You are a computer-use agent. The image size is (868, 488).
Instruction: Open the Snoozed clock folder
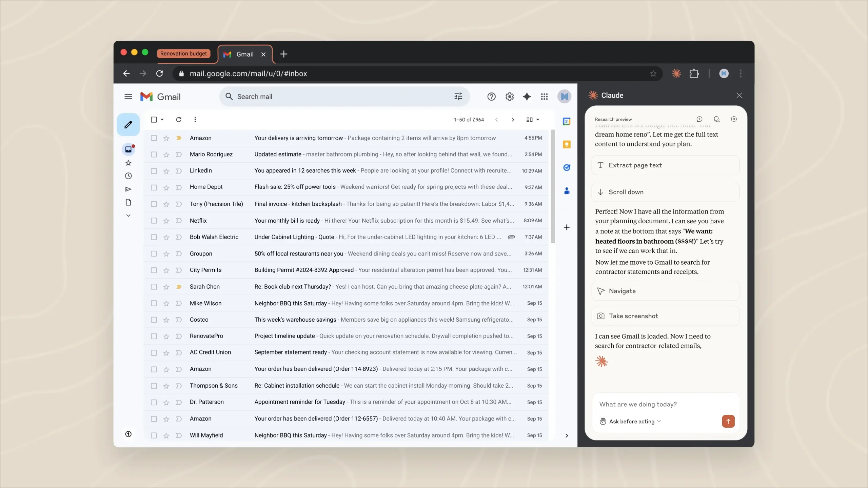pyautogui.click(x=128, y=176)
